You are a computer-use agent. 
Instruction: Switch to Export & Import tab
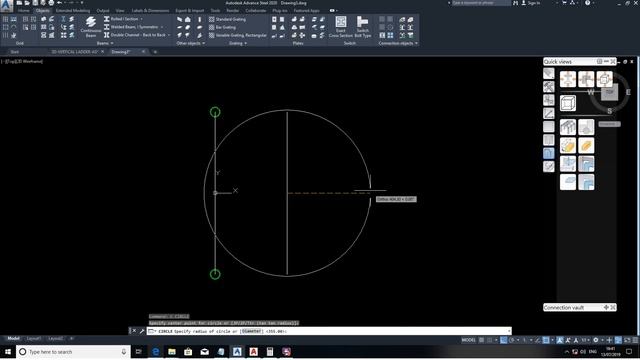[x=189, y=11]
